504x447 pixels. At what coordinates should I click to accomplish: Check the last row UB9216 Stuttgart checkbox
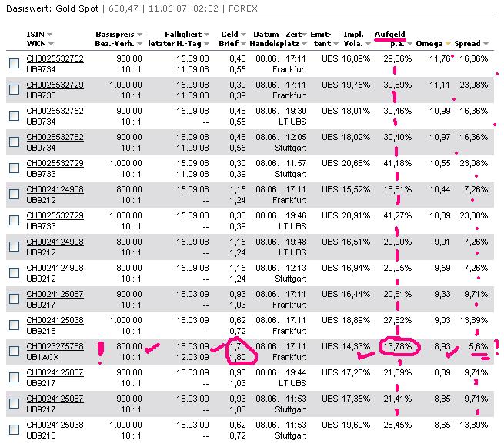point(14,430)
